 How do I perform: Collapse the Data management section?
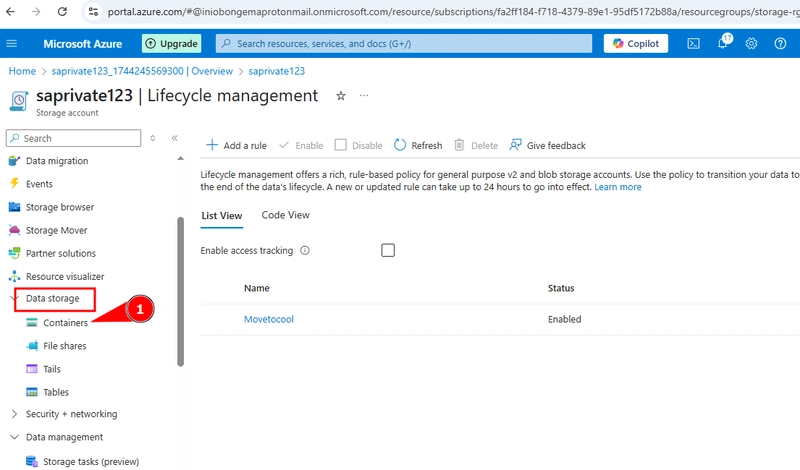(x=14, y=437)
